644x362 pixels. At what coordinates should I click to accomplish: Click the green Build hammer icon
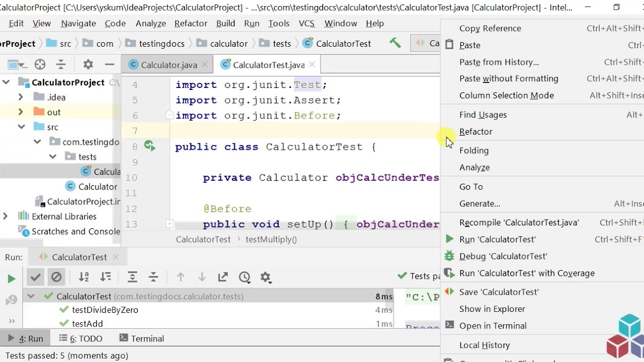[x=395, y=43]
